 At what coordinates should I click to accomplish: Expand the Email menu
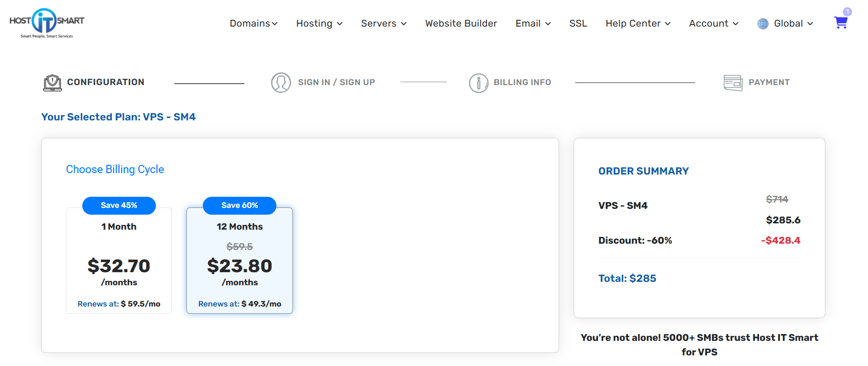tap(533, 23)
